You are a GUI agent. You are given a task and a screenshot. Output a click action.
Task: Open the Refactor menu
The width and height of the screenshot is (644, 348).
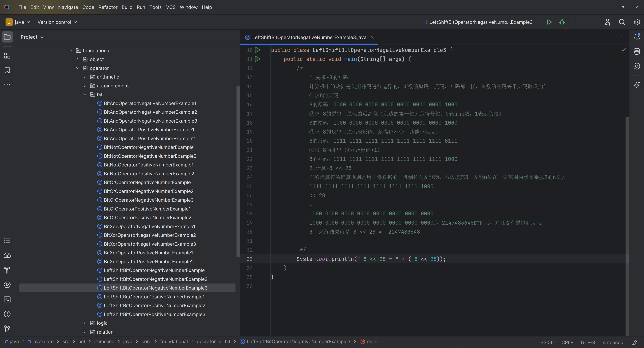pyautogui.click(x=108, y=7)
